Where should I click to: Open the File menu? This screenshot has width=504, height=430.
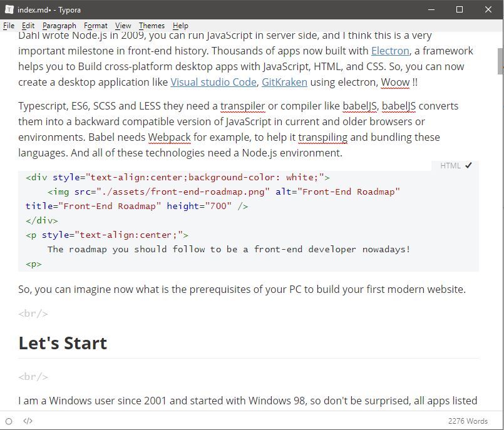(x=9, y=26)
